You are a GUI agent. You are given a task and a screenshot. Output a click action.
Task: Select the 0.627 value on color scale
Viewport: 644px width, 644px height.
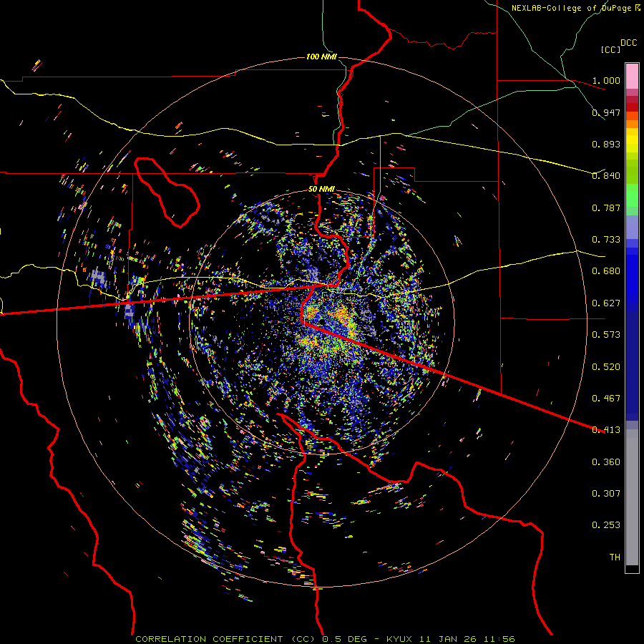click(606, 303)
